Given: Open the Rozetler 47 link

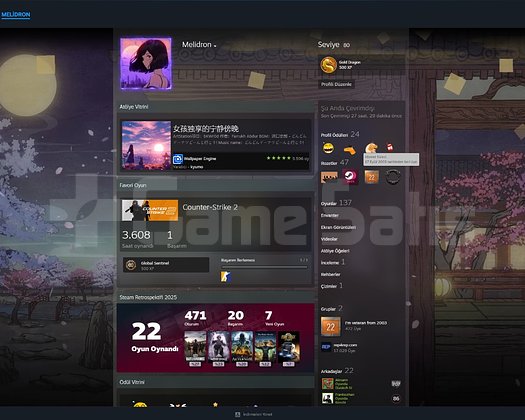Looking at the screenshot, I should pyautogui.click(x=334, y=163).
